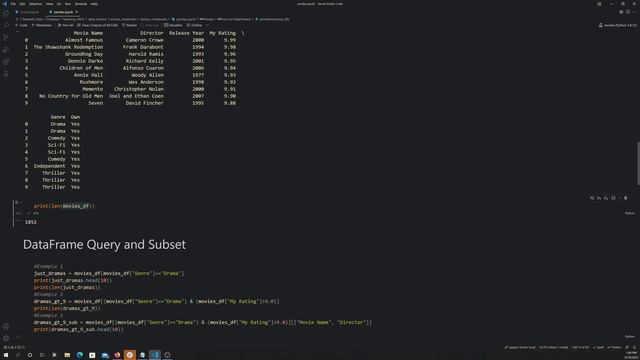Click the breadcrumb pandas.ipynb item

tap(184, 19)
